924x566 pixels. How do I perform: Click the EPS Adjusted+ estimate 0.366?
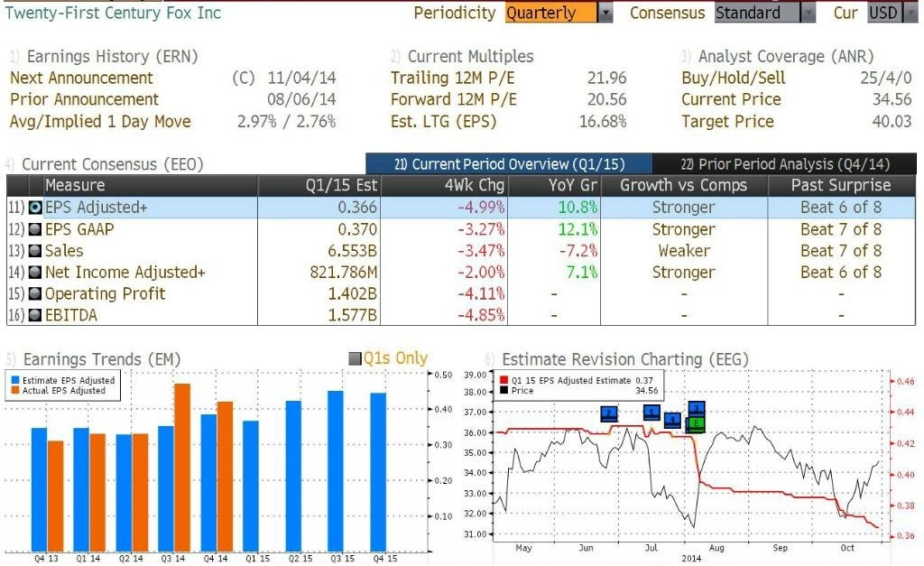tap(357, 208)
